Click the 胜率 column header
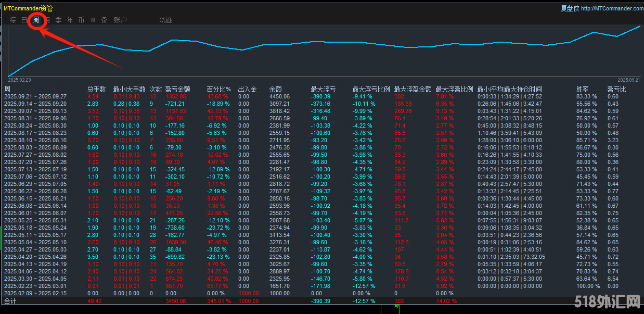The height and width of the screenshot is (314, 644). (x=583, y=90)
